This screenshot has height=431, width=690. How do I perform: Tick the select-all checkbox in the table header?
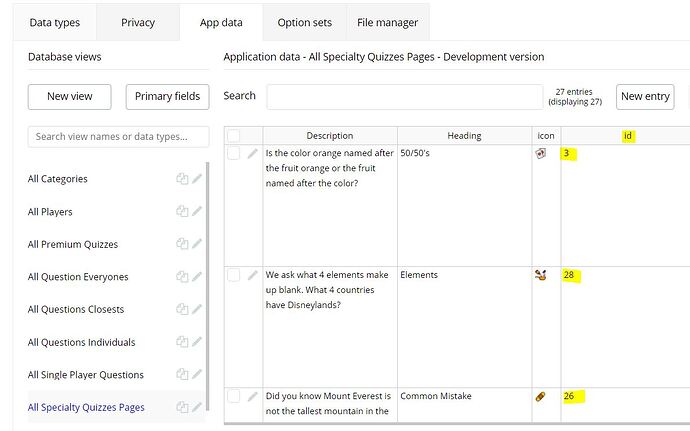click(233, 136)
